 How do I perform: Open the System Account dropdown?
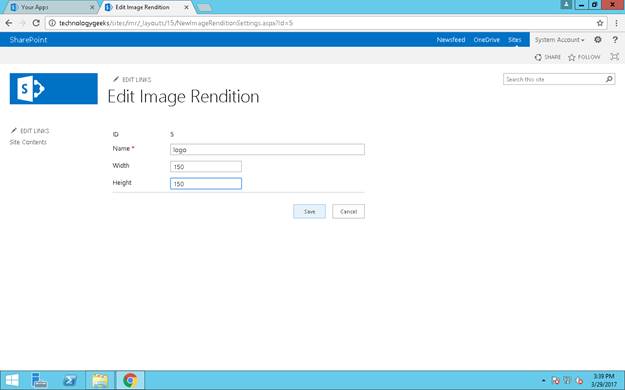click(560, 39)
